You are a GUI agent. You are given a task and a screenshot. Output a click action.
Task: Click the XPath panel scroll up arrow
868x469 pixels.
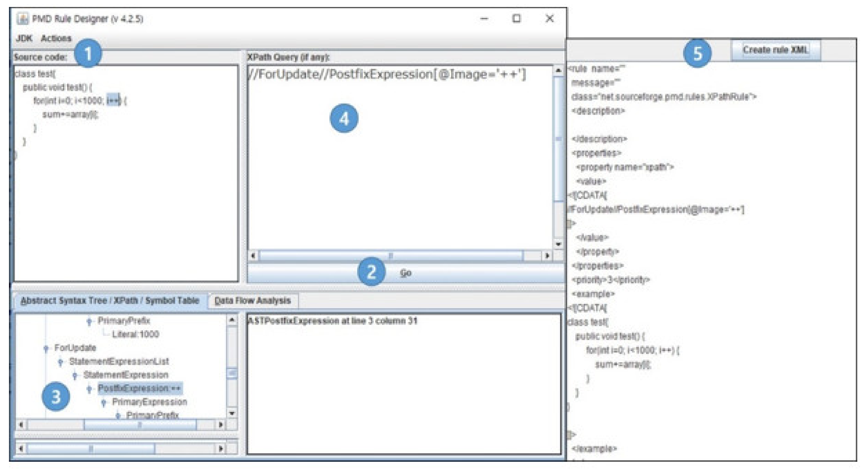558,70
